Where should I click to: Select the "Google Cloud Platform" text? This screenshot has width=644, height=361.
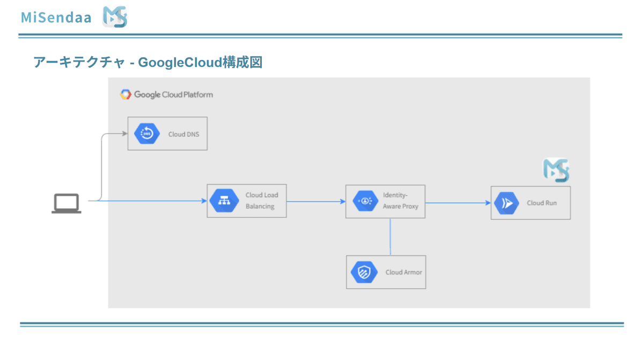pos(173,94)
